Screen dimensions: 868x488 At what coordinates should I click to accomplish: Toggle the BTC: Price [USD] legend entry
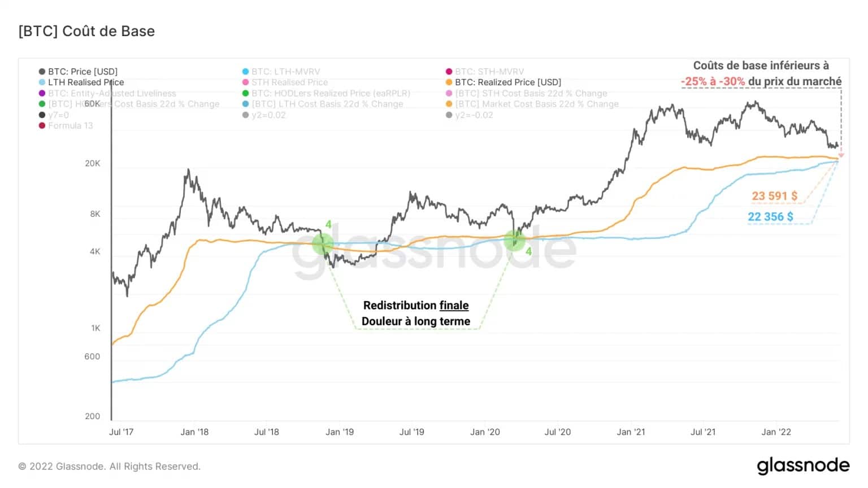pos(78,72)
